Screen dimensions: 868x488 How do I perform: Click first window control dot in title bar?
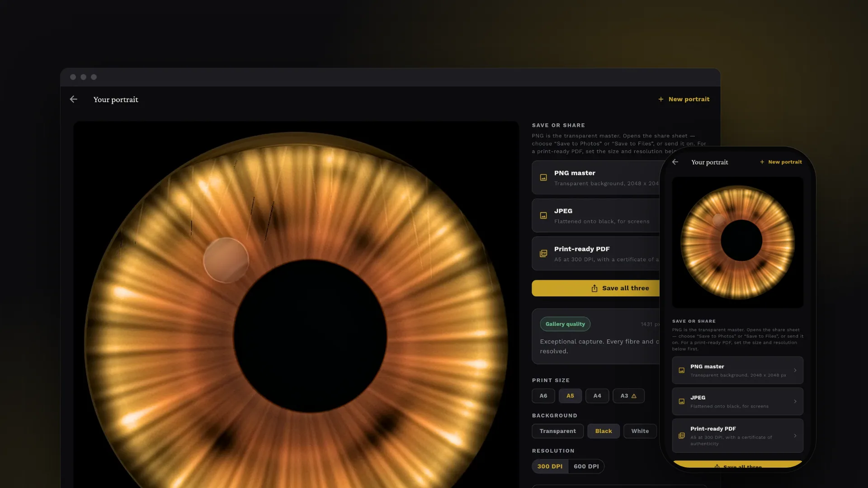(73, 77)
